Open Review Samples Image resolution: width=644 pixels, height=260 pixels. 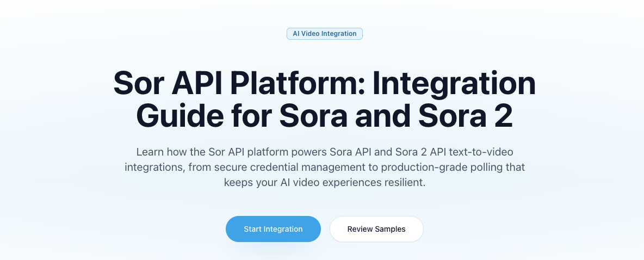(376, 229)
